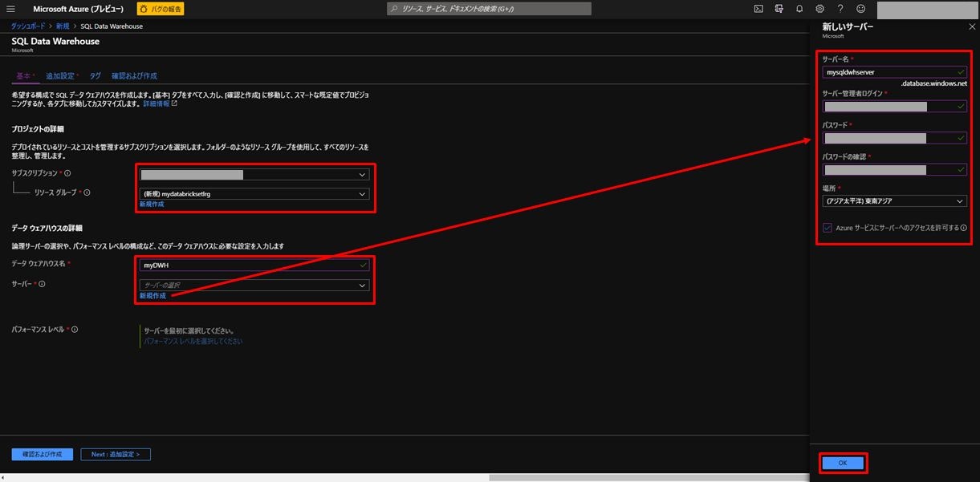Viewport: 980px width, 482px height.
Task: Open the サーバーの選択 dropdown
Action: [254, 286]
